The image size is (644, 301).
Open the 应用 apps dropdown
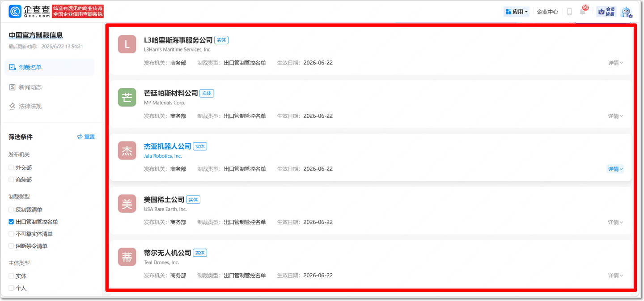pyautogui.click(x=517, y=12)
